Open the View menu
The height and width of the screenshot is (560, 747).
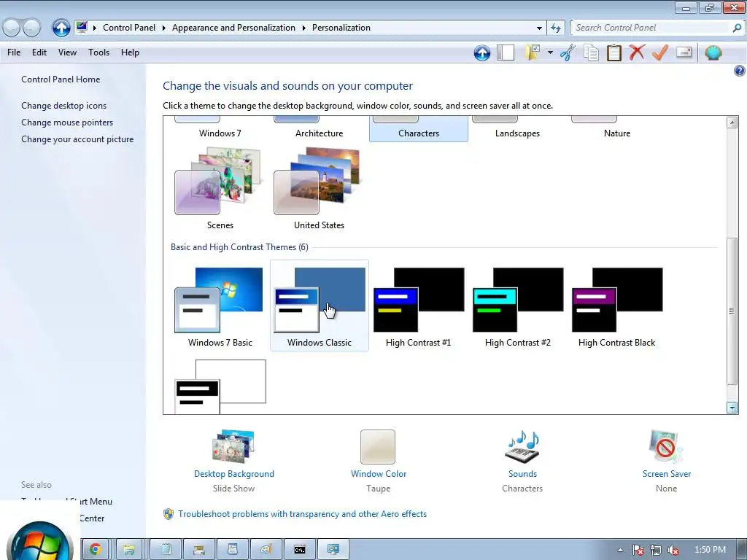coord(67,52)
